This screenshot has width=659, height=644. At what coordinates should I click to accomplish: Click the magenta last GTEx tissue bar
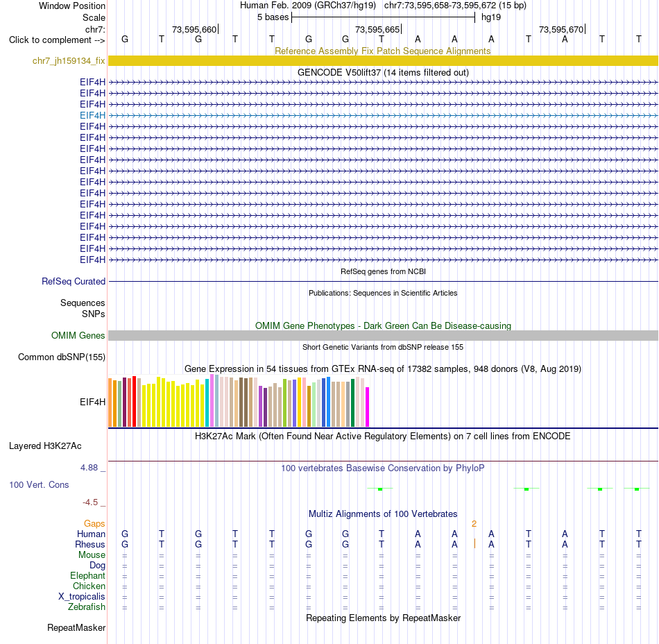[x=368, y=407]
